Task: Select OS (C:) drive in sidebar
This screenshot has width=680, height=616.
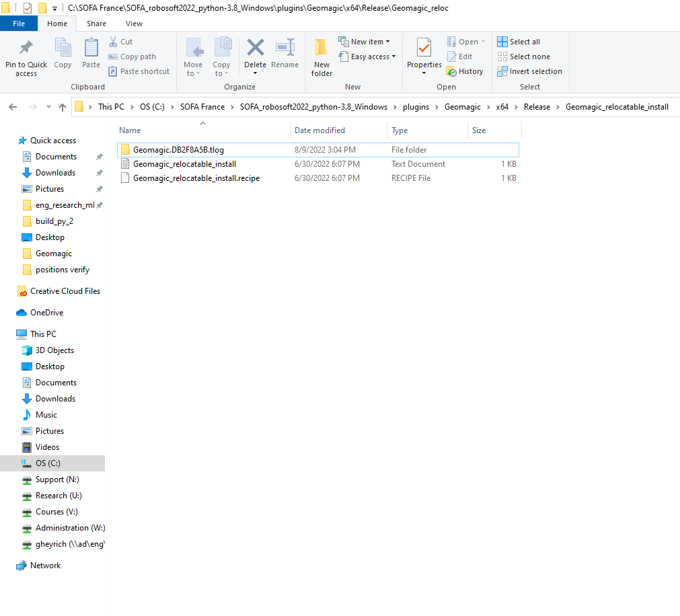Action: 52,463
